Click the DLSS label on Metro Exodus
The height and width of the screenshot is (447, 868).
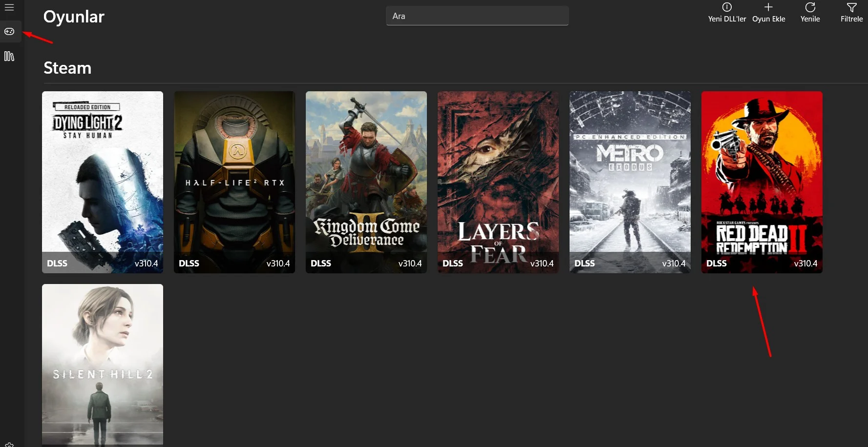585,264
